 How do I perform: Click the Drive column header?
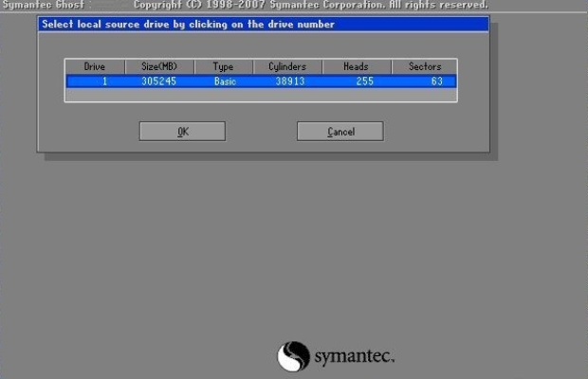click(x=95, y=67)
